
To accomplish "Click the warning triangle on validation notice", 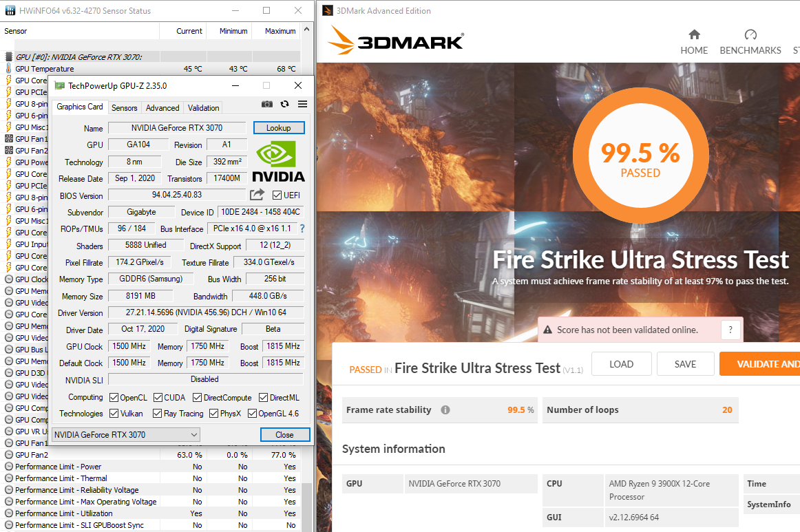I will pos(548,330).
